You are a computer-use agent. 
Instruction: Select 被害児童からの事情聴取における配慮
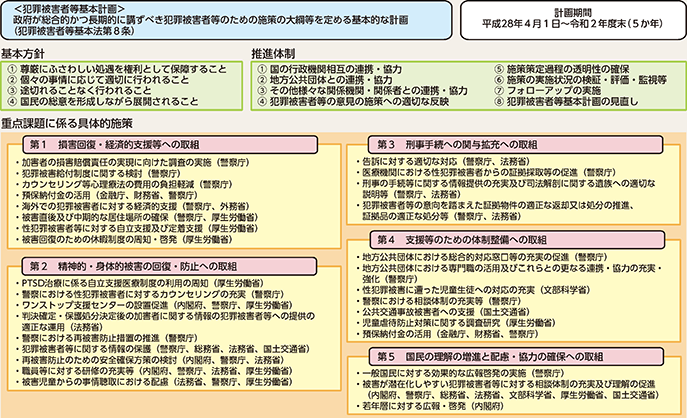point(154,382)
